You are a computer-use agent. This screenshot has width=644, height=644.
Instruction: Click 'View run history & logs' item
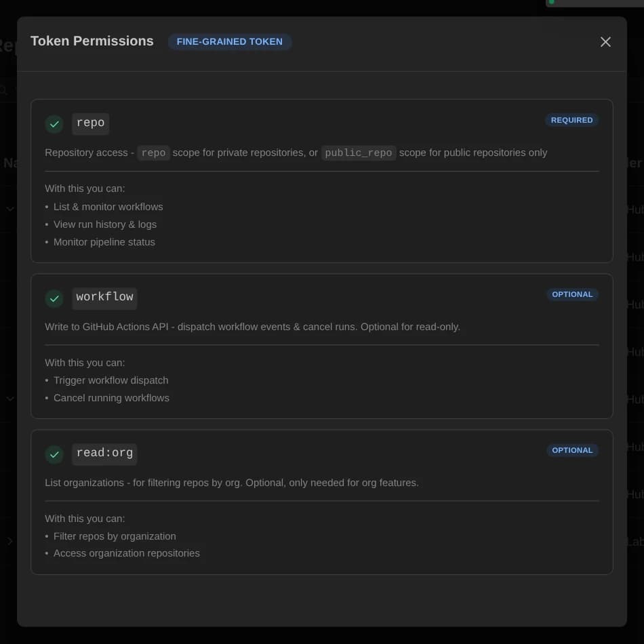pos(104,224)
